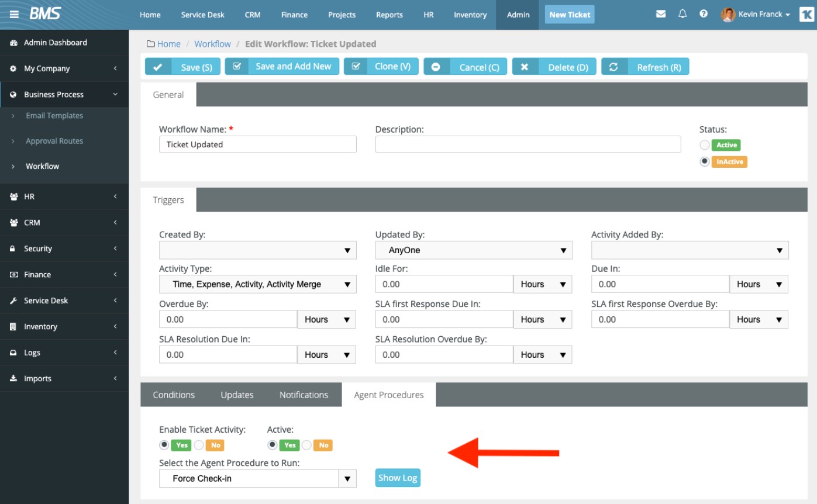Image resolution: width=817 pixels, height=504 pixels.
Task: Select No for Enable Ticket Activity
Action: tap(199, 445)
